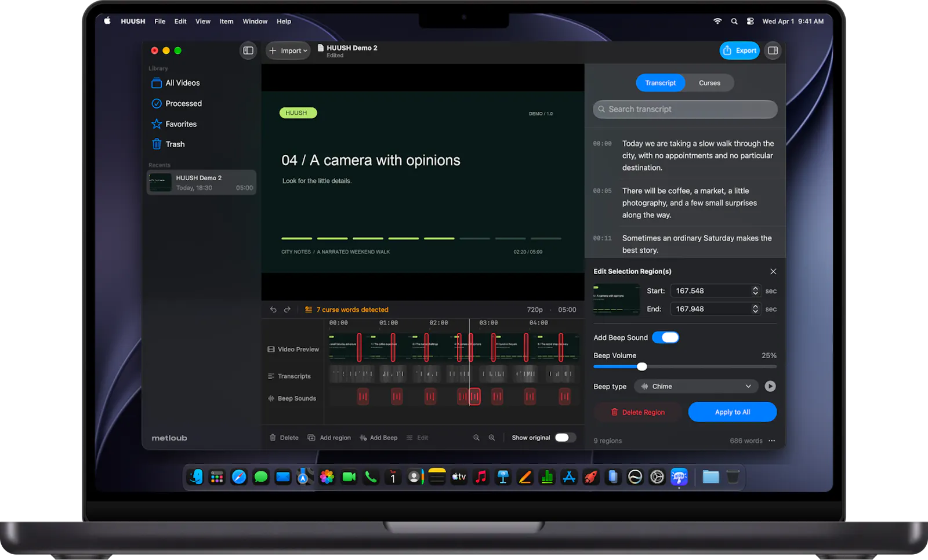The width and height of the screenshot is (928, 560).
Task: Click Apply to All button
Action: [733, 412]
